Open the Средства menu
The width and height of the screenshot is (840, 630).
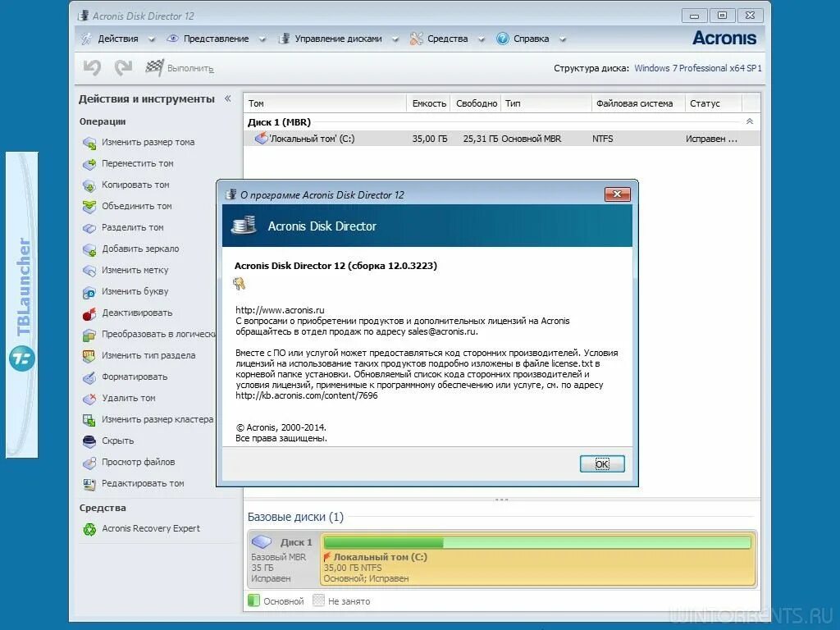point(447,39)
